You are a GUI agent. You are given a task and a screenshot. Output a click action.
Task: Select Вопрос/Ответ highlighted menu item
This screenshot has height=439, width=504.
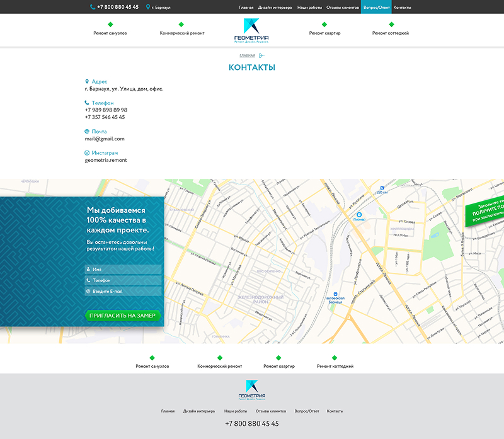click(x=376, y=7)
